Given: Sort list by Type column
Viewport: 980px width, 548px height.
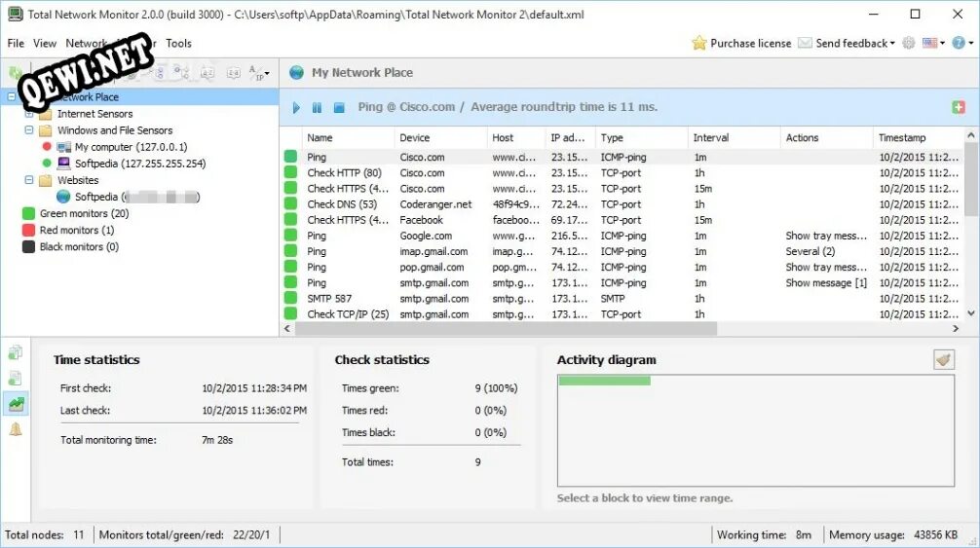Looking at the screenshot, I should (x=641, y=137).
